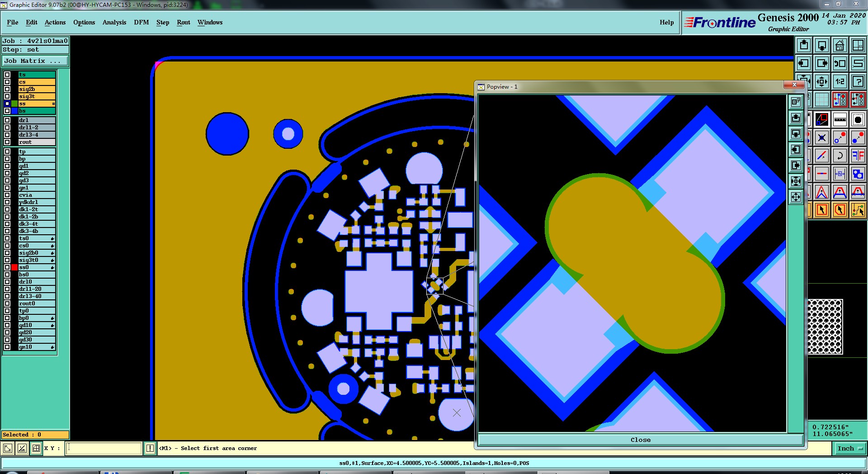Click the blue dot with X delete icon
Viewport: 868px width, 474px height.
[822, 138]
